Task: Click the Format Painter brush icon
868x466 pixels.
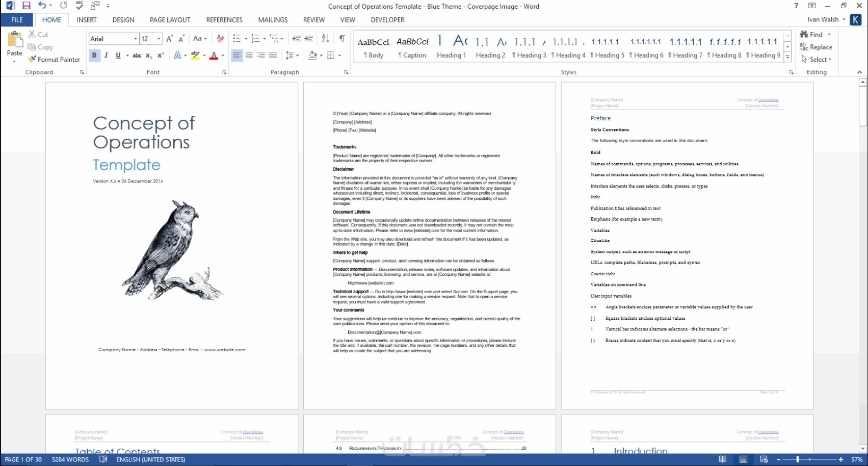Action: click(x=32, y=59)
